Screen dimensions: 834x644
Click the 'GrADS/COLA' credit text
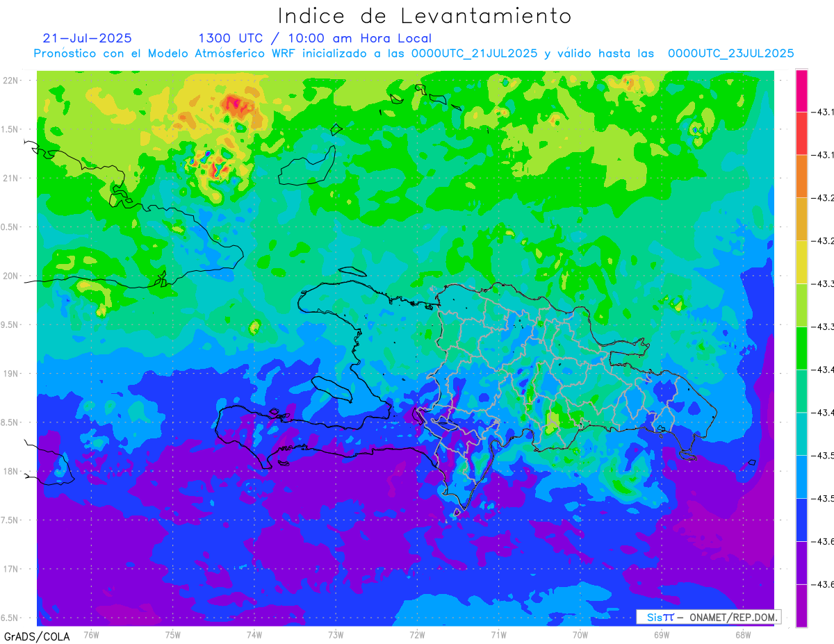(x=36, y=636)
